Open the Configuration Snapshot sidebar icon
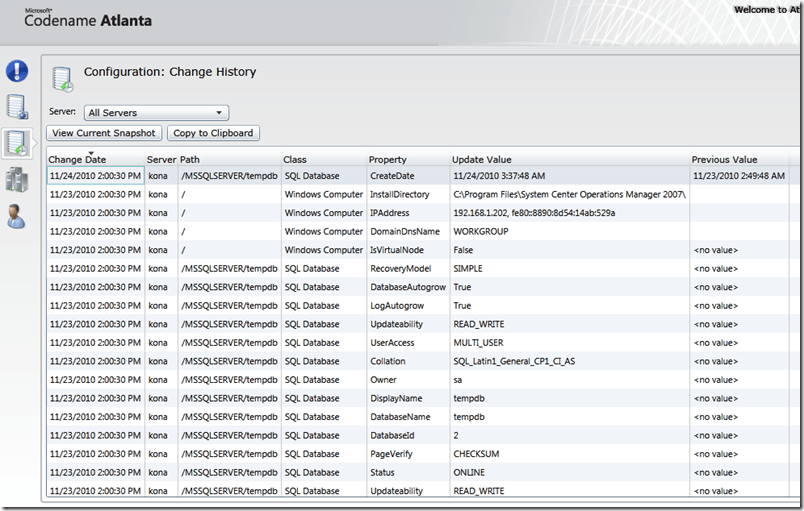This screenshot has height=511, width=804. click(x=17, y=107)
